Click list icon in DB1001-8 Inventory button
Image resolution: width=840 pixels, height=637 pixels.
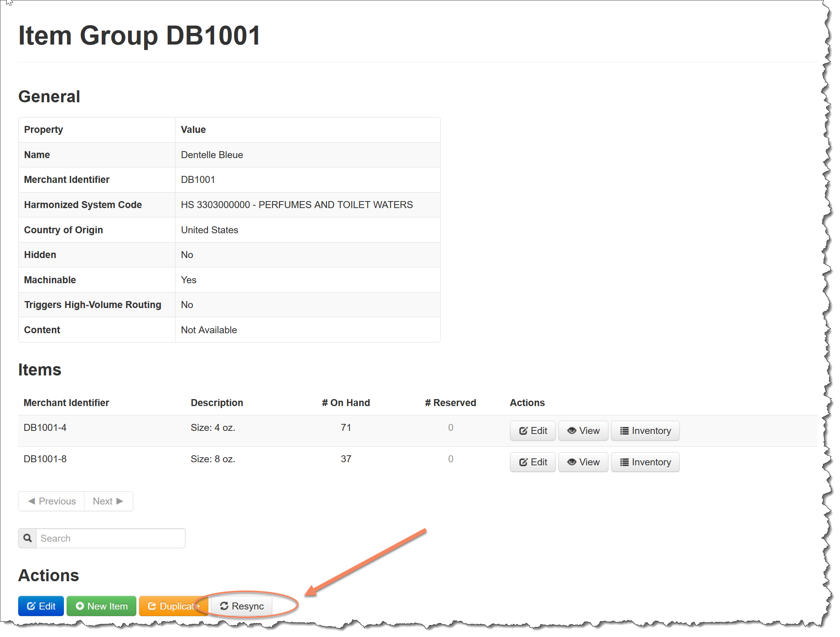point(624,462)
